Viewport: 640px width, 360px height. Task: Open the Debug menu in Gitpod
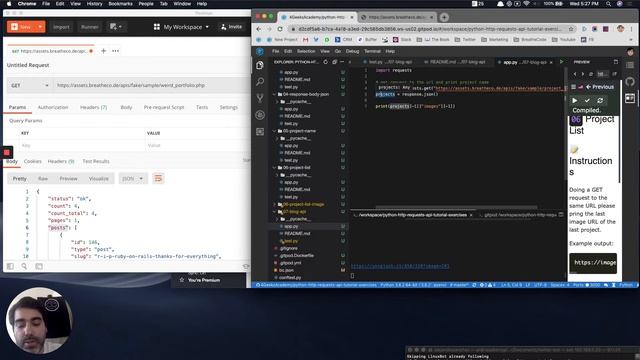[x=352, y=51]
